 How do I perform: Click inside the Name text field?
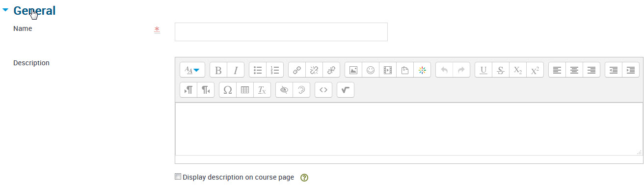pos(281,32)
